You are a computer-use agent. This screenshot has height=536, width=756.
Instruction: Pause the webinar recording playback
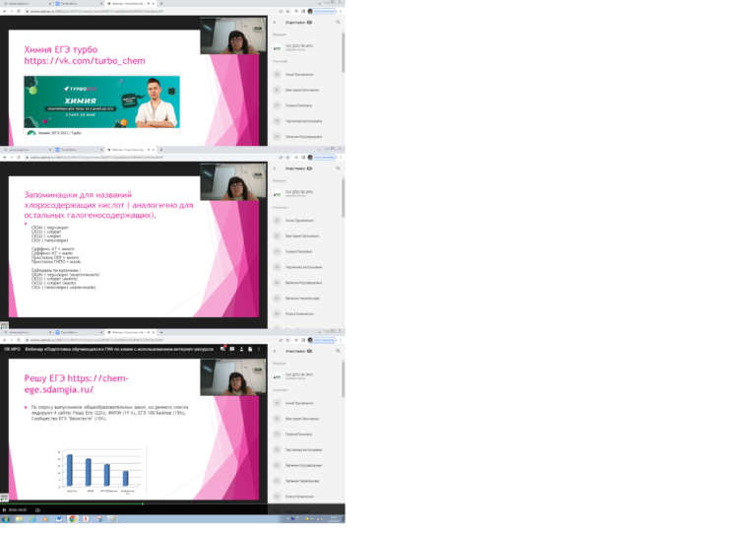[4, 509]
